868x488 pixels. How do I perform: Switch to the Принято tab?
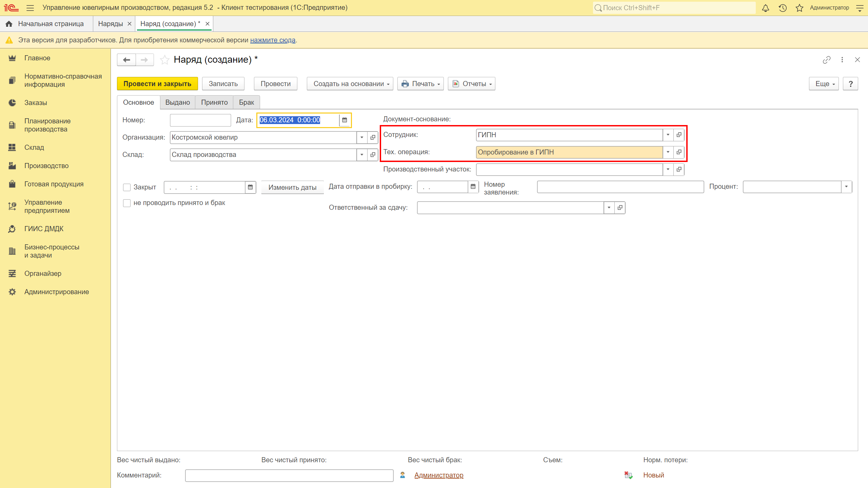coord(214,102)
